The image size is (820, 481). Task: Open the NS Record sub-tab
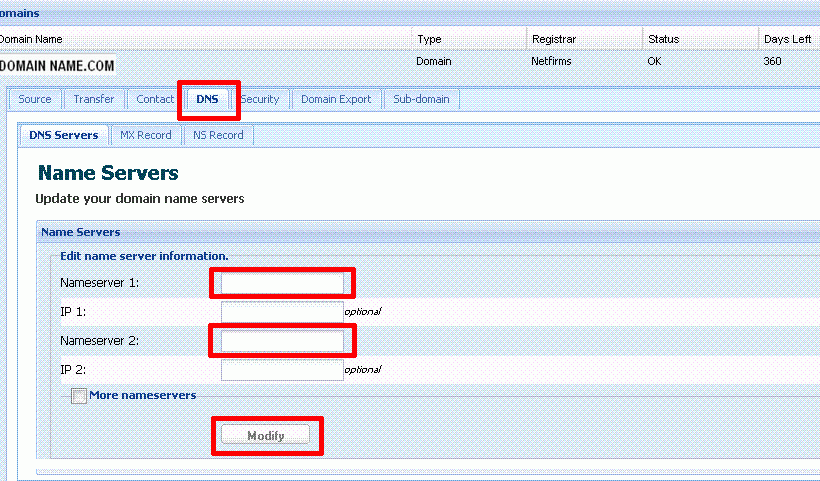219,135
